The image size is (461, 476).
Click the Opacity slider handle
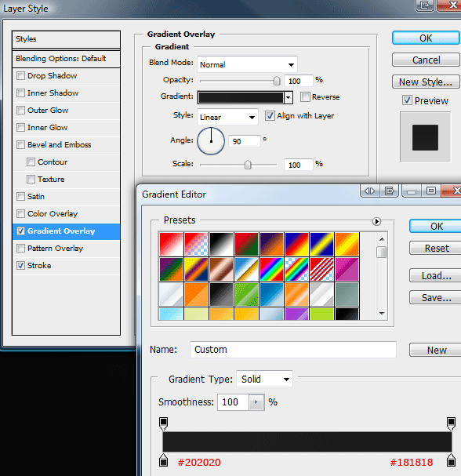pos(277,81)
